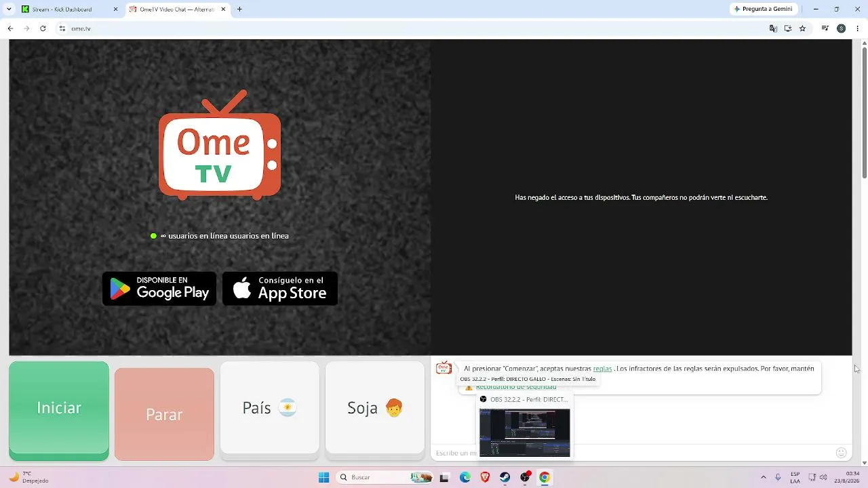Viewport: 868px width, 488px height.
Task: Switch to OBS Studio in the taskbar
Action: coord(525,477)
